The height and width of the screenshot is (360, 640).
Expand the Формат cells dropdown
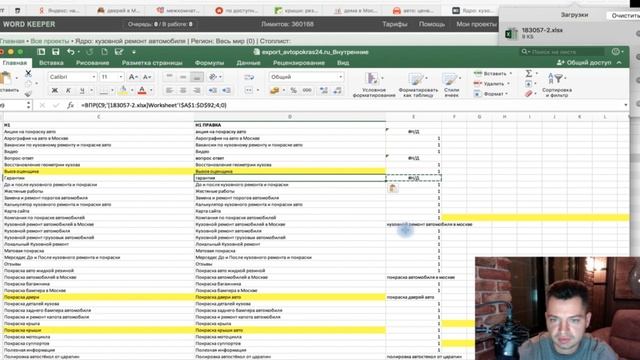507,93
